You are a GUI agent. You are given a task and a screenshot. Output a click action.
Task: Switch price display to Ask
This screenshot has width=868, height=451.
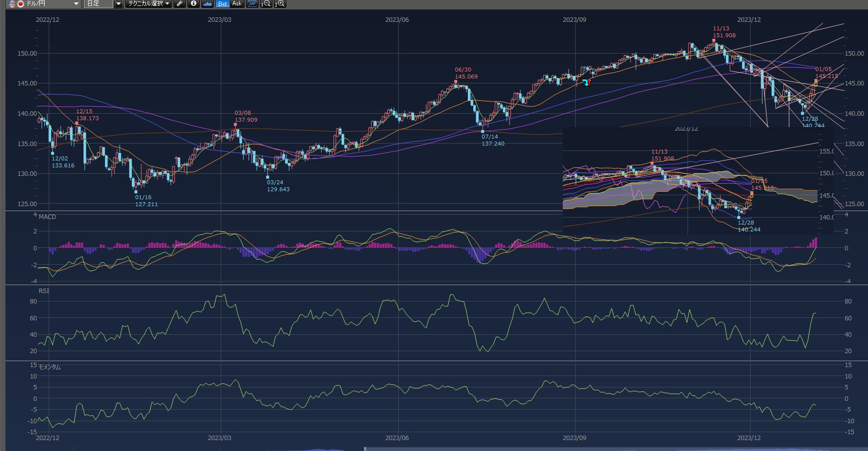[237, 4]
